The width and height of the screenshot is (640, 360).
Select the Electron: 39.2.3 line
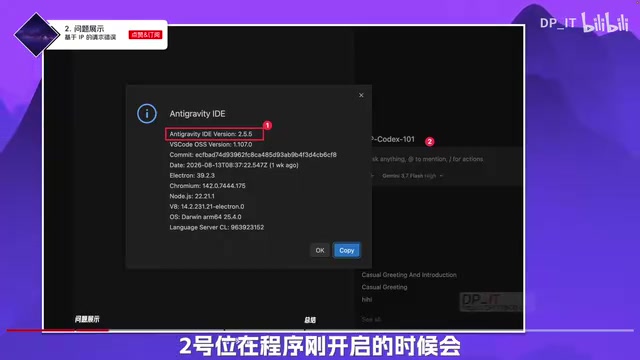192,176
